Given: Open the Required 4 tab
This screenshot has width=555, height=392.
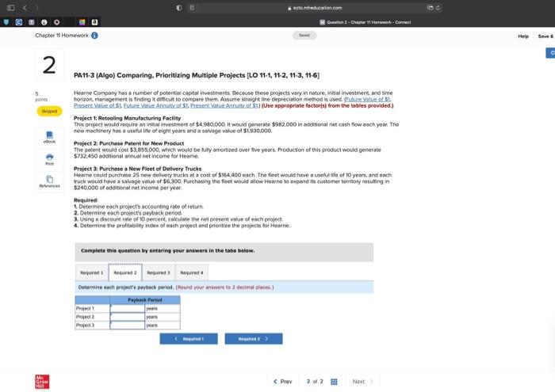Looking at the screenshot, I should pos(192,272).
